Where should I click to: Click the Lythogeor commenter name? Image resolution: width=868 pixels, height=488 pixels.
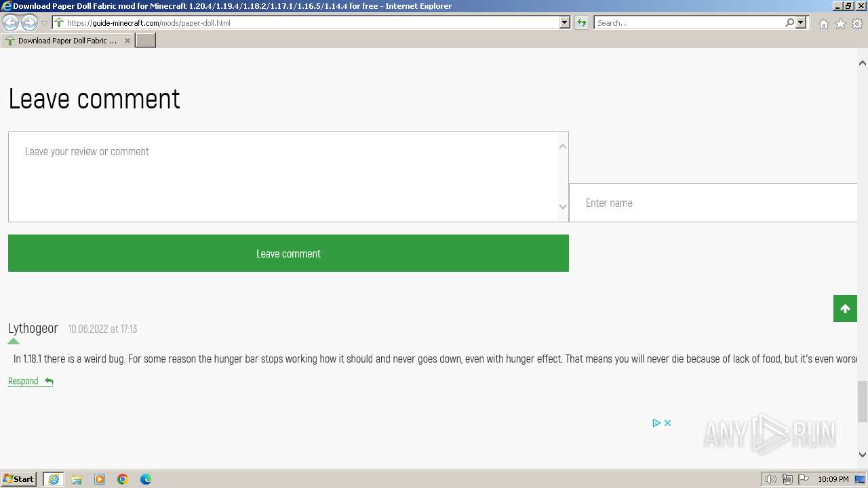point(33,328)
